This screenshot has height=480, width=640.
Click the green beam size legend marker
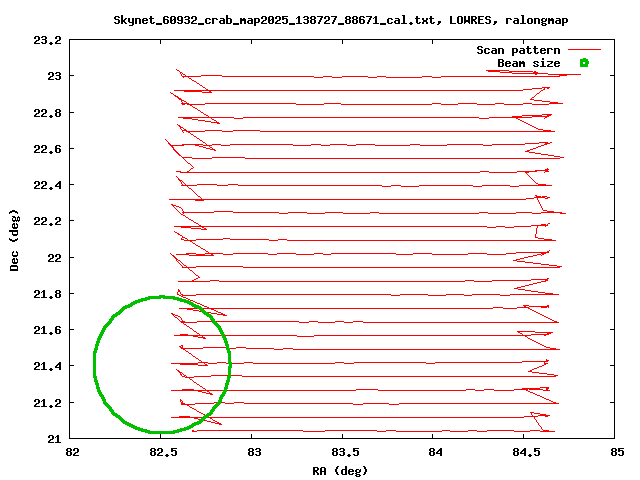pyautogui.click(x=584, y=63)
